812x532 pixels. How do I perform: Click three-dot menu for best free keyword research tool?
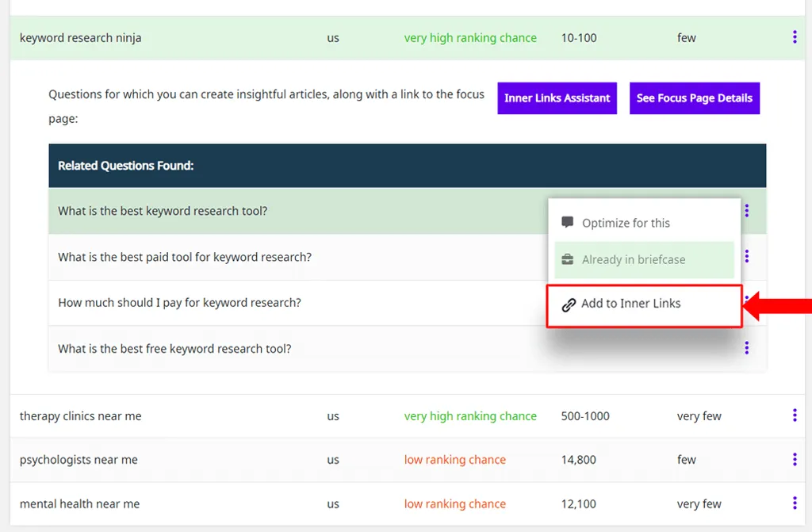click(x=747, y=347)
